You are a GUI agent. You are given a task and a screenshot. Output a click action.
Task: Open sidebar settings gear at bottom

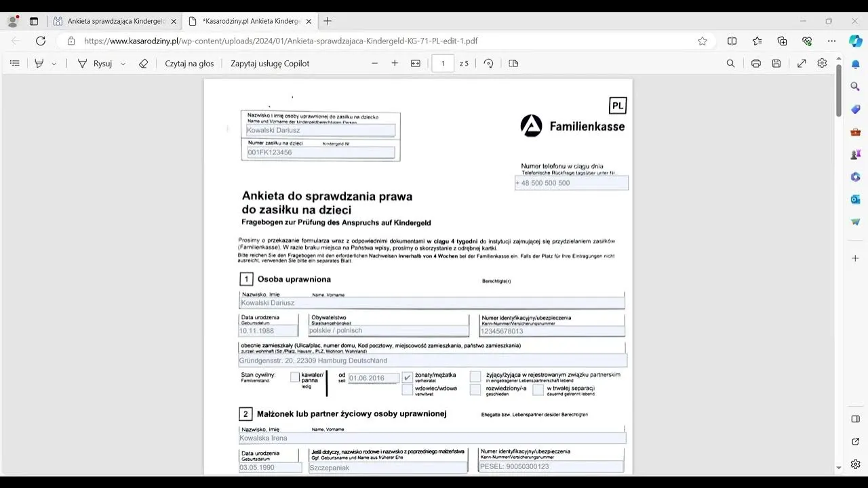pos(856,464)
